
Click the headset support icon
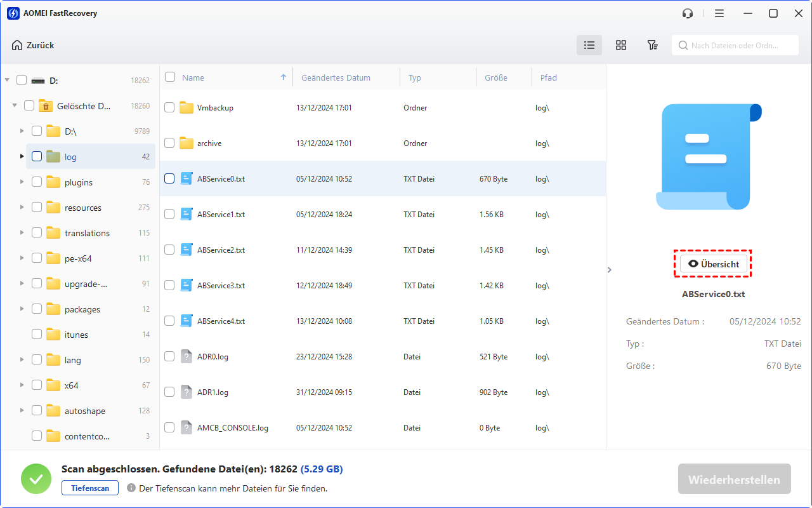pyautogui.click(x=687, y=13)
